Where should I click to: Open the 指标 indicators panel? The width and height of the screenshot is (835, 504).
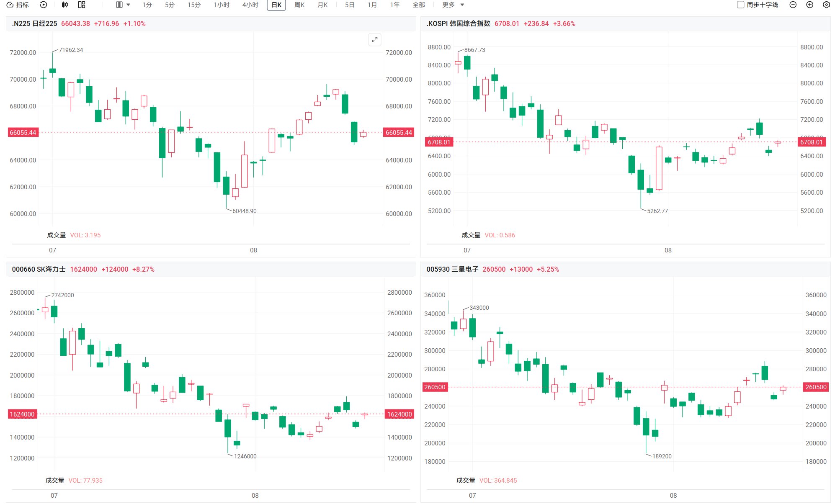pos(18,5)
